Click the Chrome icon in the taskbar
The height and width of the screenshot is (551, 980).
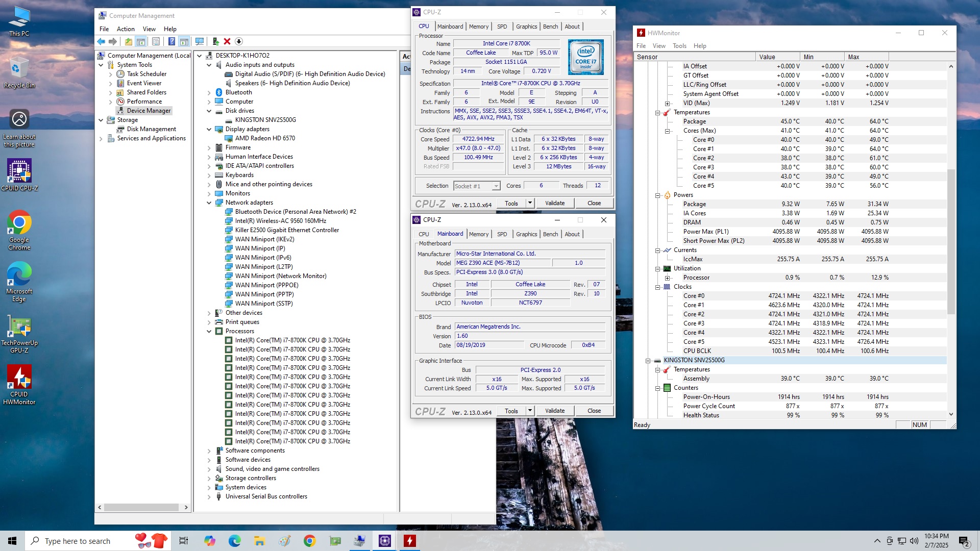309,541
